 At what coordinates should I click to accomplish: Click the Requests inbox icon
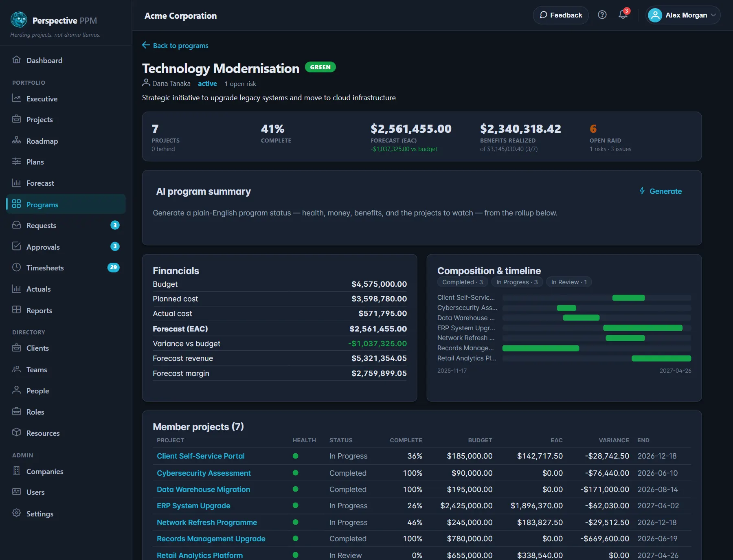click(x=16, y=225)
